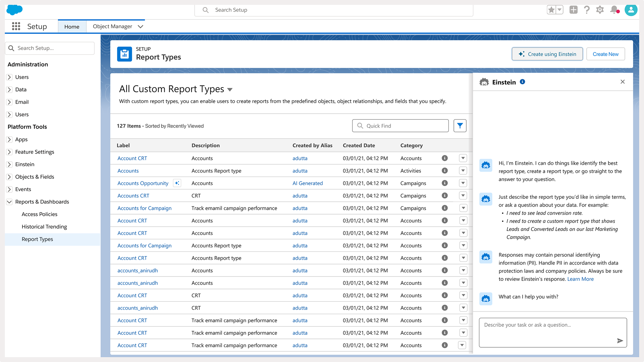Open the favorites list dropdown arrow
The width and height of the screenshot is (644, 362).
pos(559,10)
